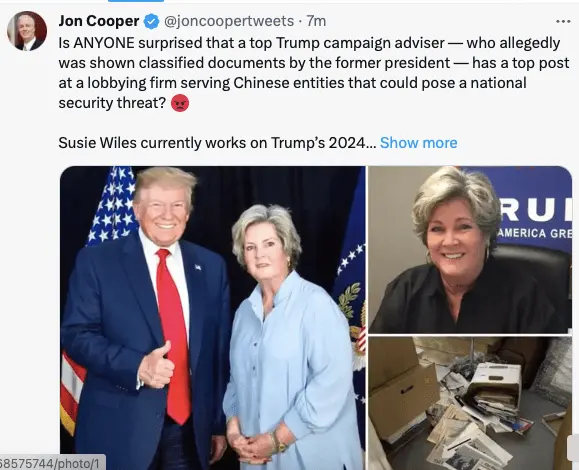The height and width of the screenshot is (470, 579).
Task: Open the three-dot more options menu
Action: tap(563, 21)
